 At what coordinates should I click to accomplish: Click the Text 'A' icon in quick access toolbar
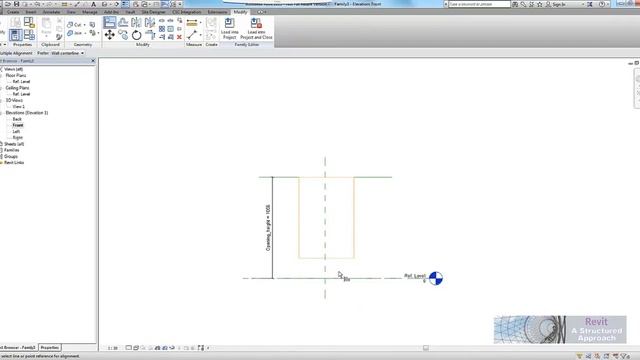(93, 4)
